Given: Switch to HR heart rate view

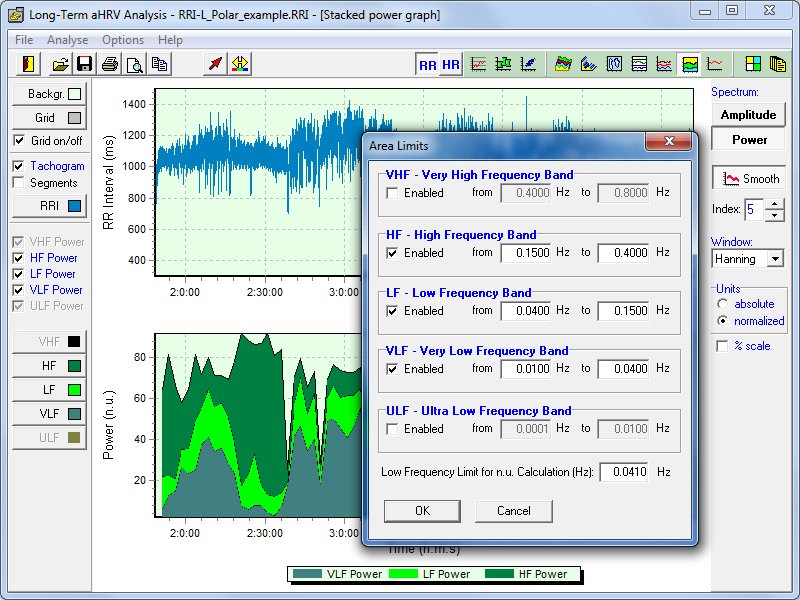Looking at the screenshot, I should click(x=451, y=65).
